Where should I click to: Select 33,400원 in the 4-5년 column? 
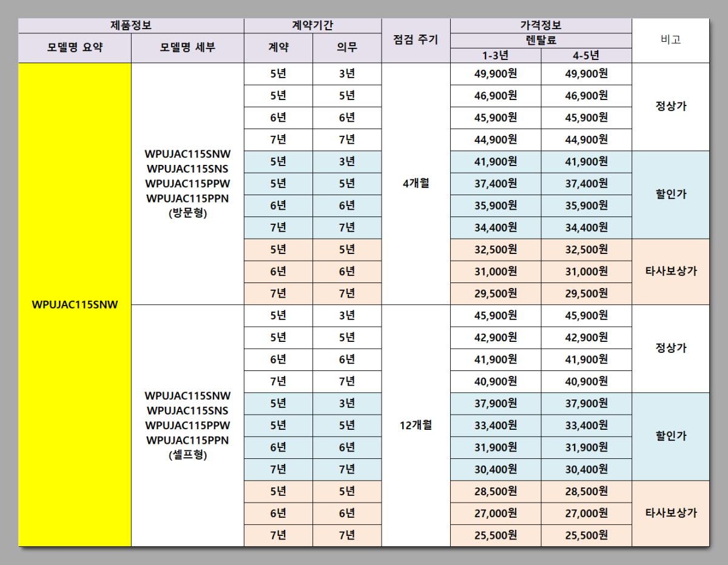point(586,426)
